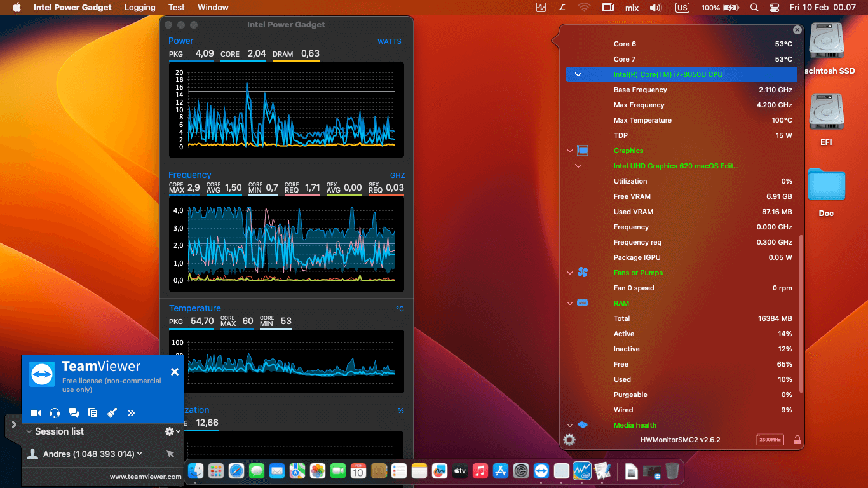Open Andres session dropdown in TeamViewer
Viewport: 868px width, 488px height.
click(x=139, y=454)
